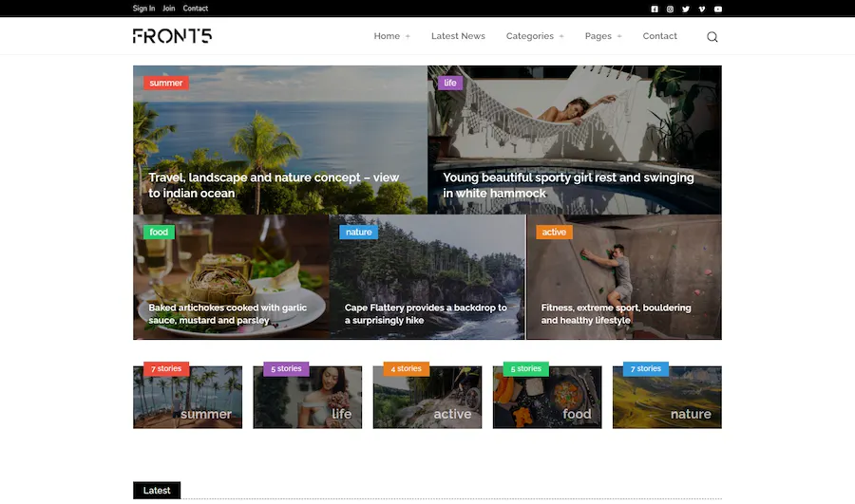This screenshot has width=855, height=504.
Task: Click the green 5 stories badge
Action: [526, 369]
